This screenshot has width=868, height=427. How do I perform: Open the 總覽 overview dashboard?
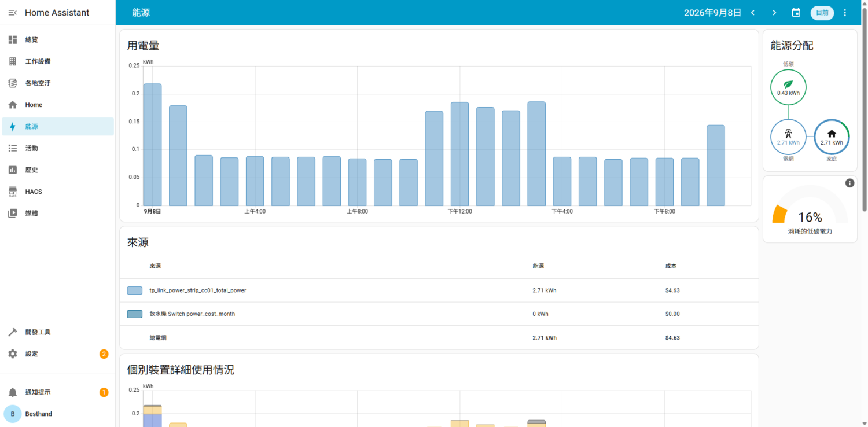[58, 40]
